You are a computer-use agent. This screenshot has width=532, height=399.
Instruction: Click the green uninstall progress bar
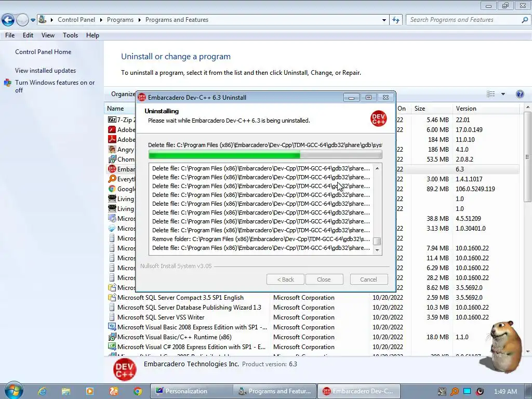pos(265,155)
